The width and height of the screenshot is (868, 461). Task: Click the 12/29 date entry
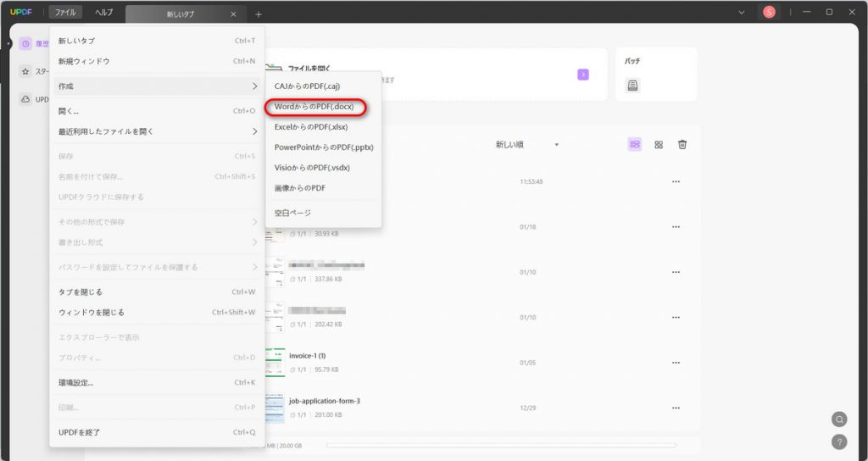(x=527, y=408)
